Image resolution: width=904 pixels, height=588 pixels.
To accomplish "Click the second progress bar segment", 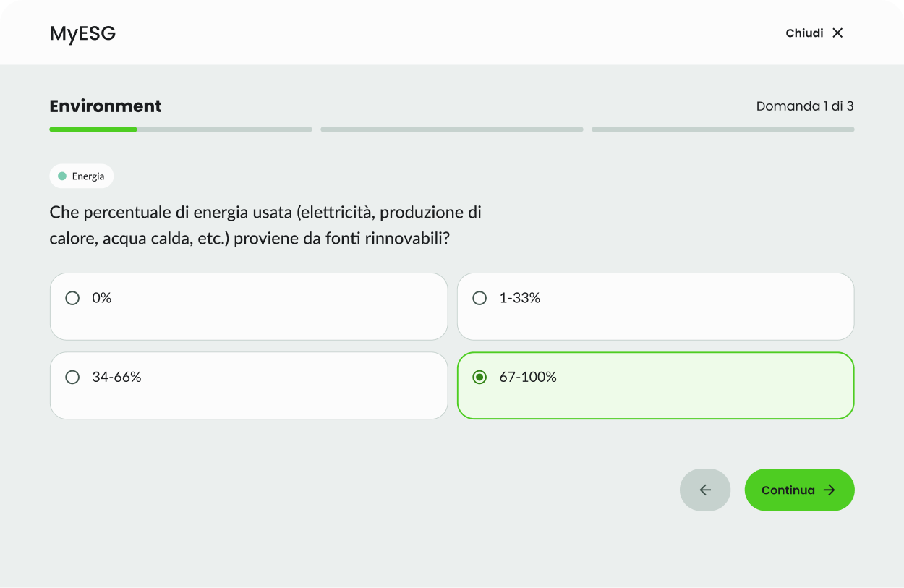I will click(x=451, y=129).
